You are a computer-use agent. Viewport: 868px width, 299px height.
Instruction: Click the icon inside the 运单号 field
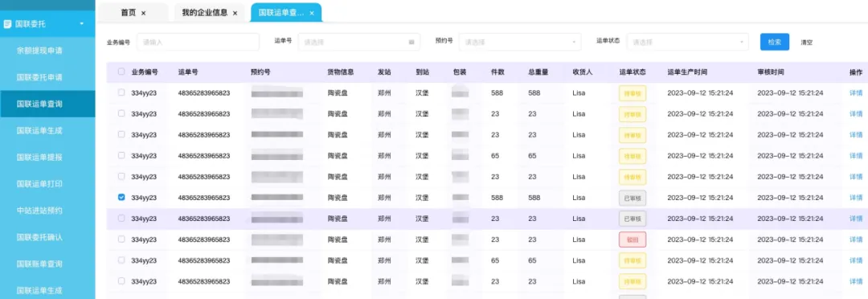tap(411, 42)
